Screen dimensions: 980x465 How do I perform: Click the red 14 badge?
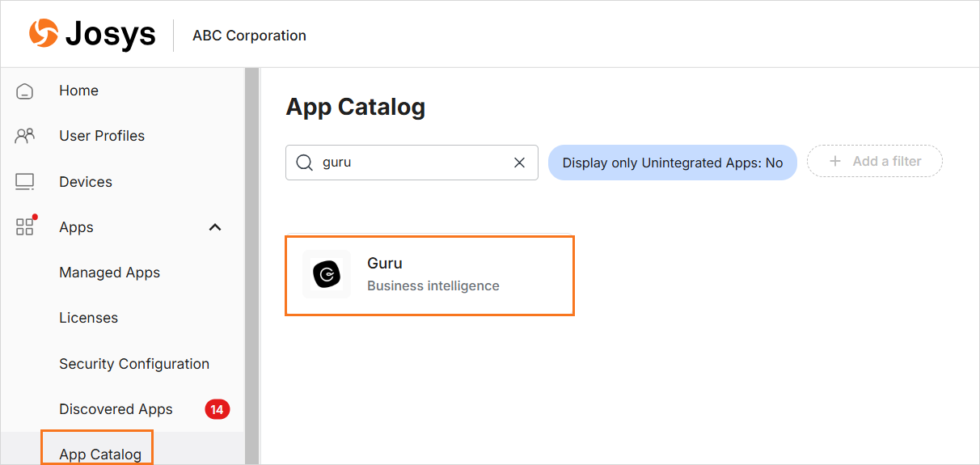pyautogui.click(x=217, y=409)
